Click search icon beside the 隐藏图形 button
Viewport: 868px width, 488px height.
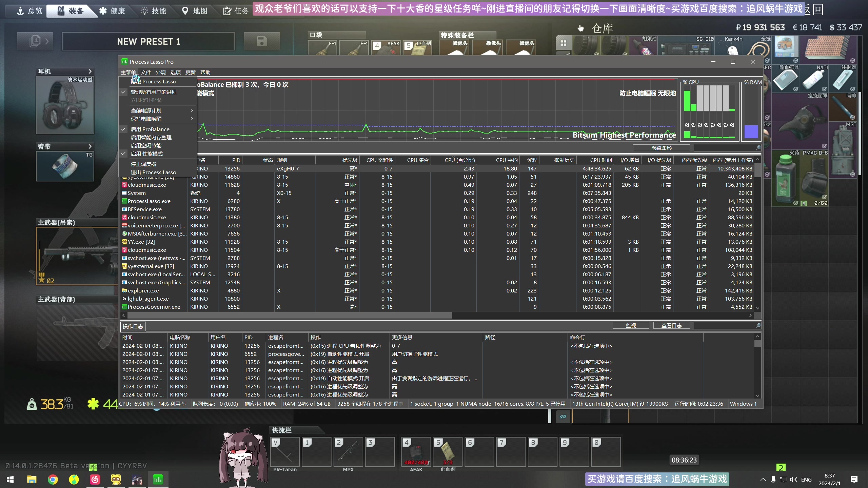click(x=758, y=148)
